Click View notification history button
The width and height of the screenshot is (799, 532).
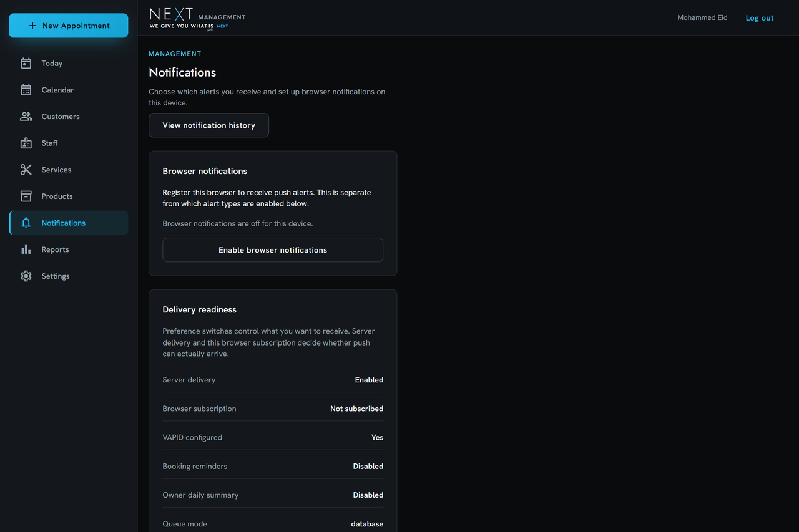tap(208, 125)
